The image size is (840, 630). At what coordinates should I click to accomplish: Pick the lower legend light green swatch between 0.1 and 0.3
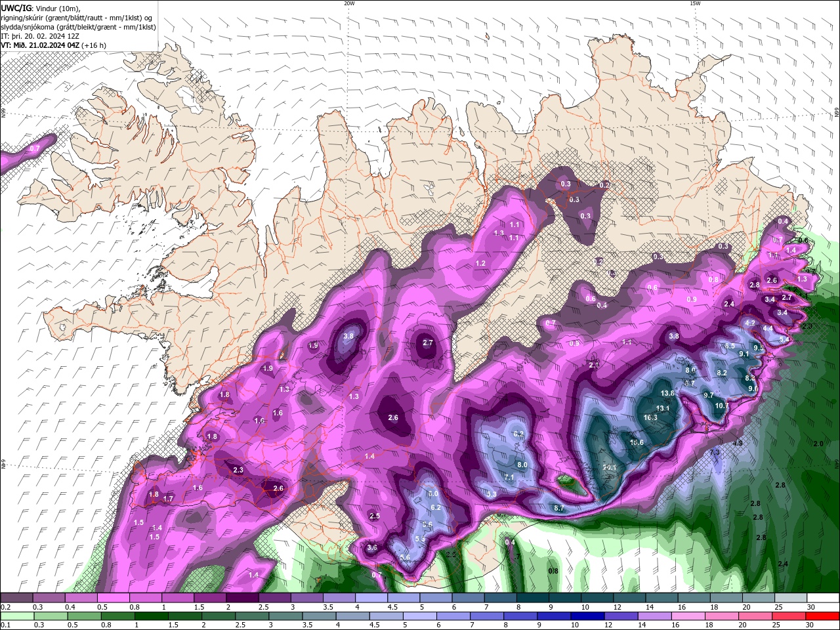[16, 616]
